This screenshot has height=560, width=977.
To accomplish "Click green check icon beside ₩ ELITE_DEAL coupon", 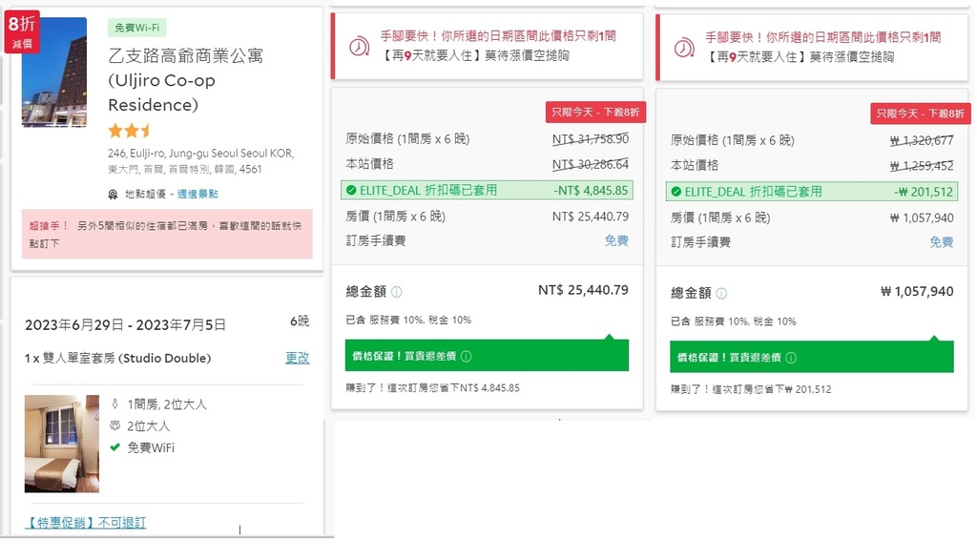I will pos(676,192).
